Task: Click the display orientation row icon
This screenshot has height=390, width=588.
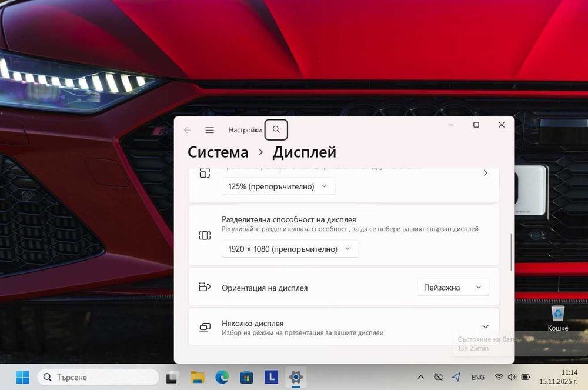Action: (x=205, y=287)
